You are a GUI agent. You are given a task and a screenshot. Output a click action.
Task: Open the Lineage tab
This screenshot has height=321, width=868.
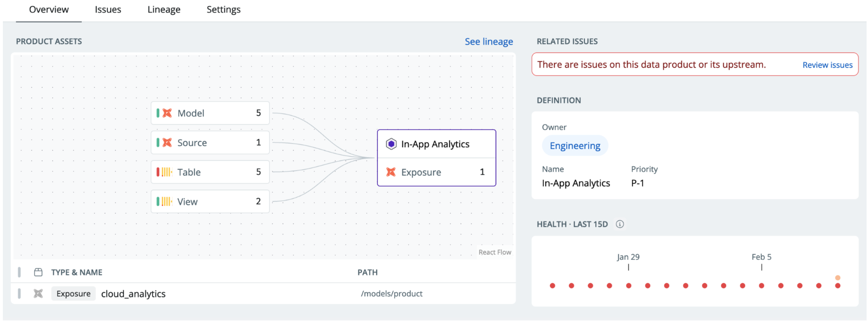pos(164,9)
